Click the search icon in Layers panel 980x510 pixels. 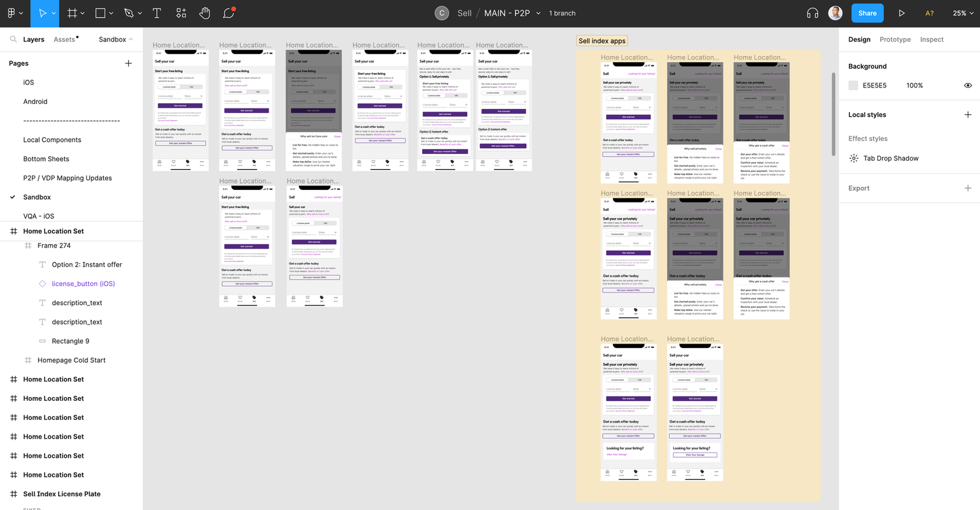click(13, 39)
